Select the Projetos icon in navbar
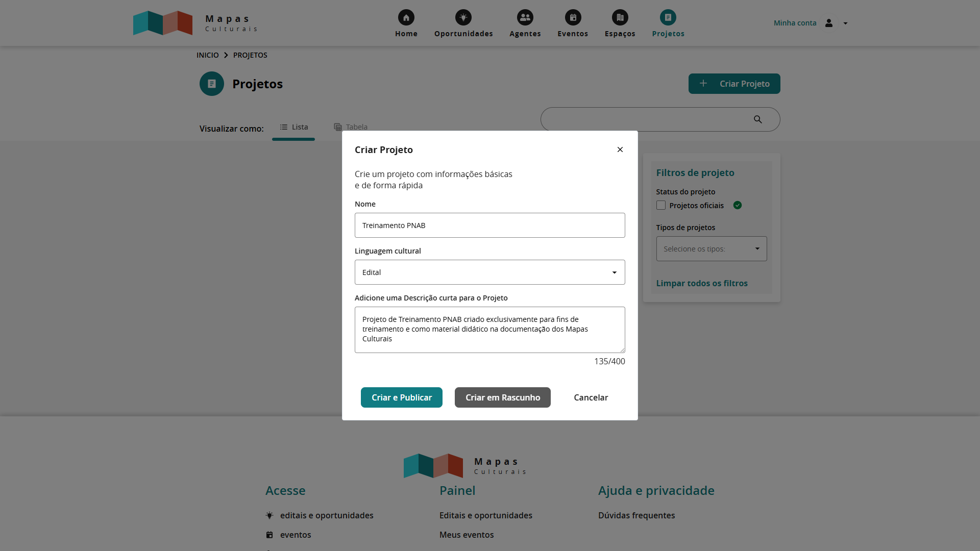 point(668,17)
